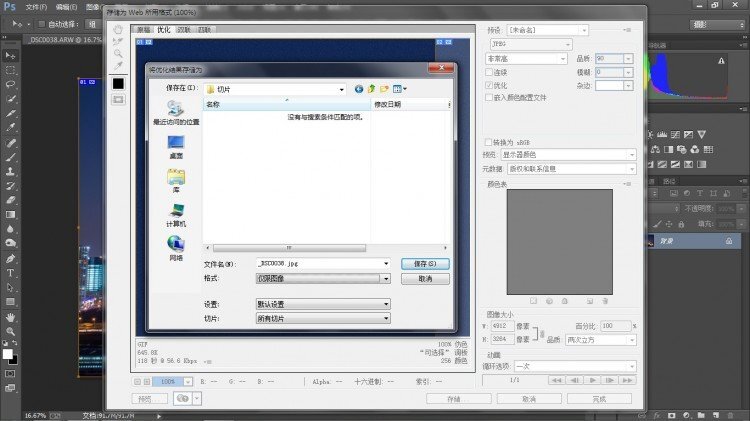750x421 pixels.
Task: Click the 取消 button in save dialog
Action: 424,279
